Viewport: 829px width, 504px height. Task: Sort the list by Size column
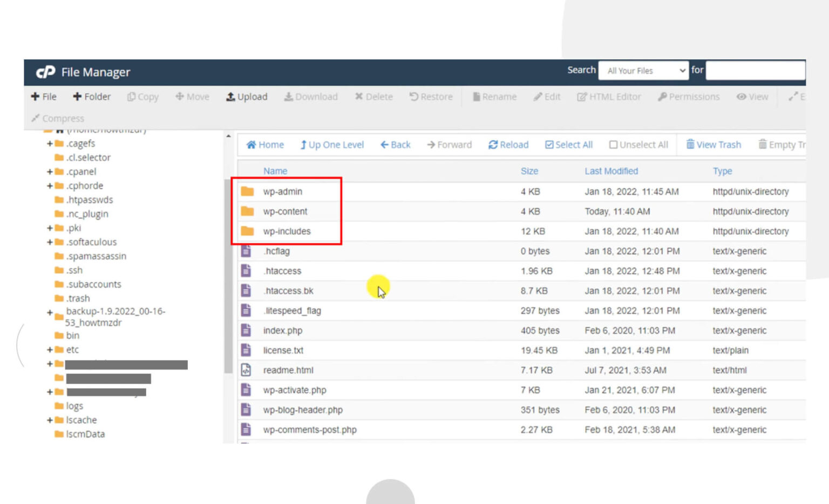pyautogui.click(x=529, y=171)
